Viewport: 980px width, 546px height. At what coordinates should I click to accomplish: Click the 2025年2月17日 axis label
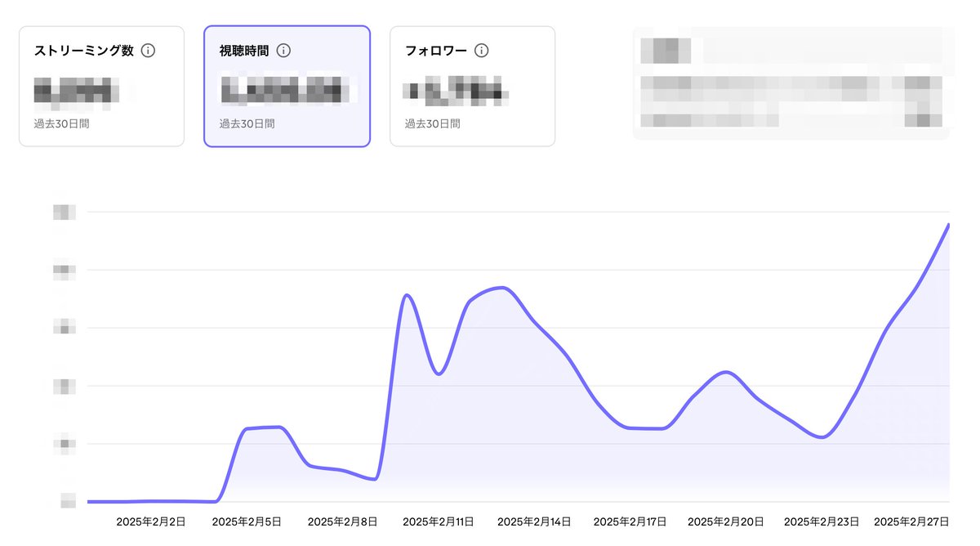click(x=630, y=521)
